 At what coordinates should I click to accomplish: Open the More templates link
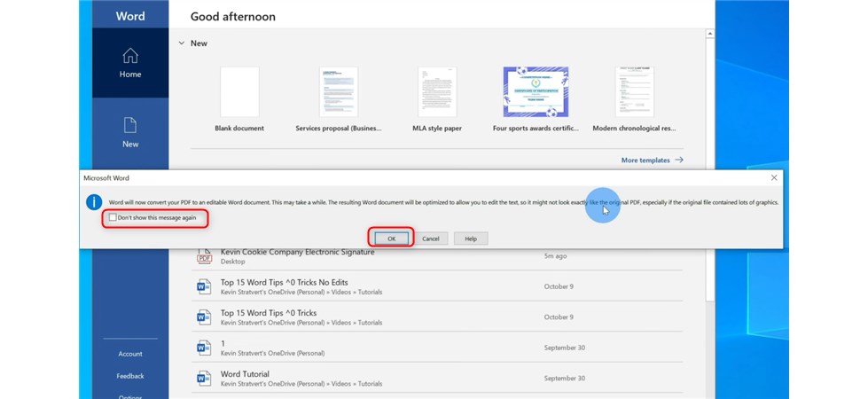[652, 160]
